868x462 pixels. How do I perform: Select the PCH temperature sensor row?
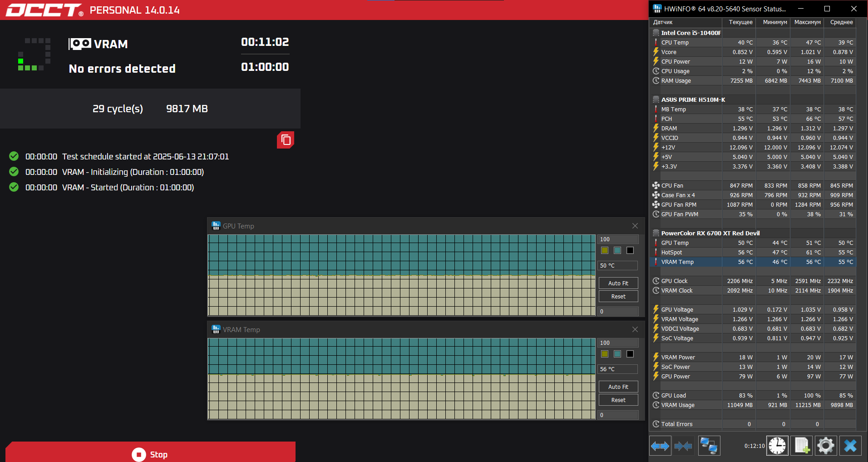point(753,119)
